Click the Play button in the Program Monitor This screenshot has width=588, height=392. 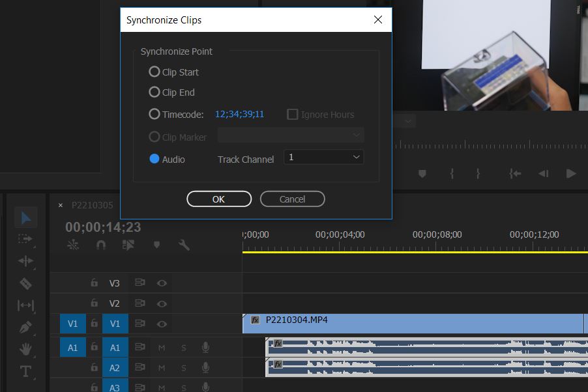(571, 174)
